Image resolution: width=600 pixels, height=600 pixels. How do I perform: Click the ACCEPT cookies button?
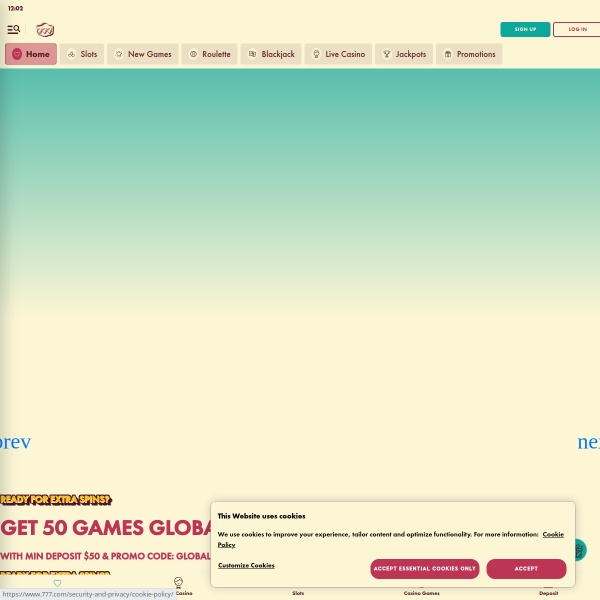click(x=526, y=569)
